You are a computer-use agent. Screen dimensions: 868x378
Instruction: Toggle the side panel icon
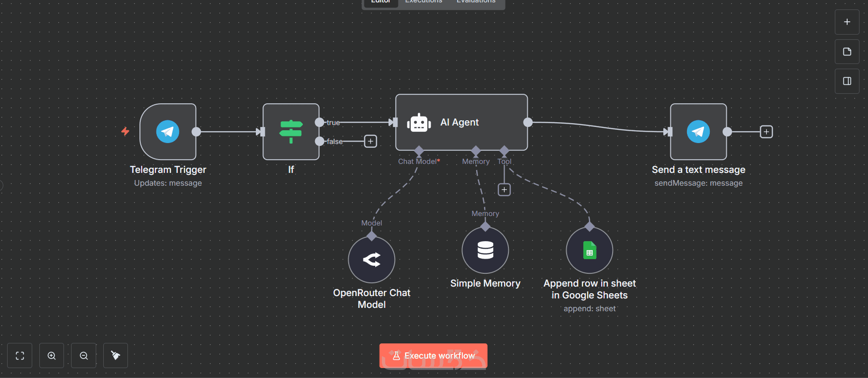point(847,81)
